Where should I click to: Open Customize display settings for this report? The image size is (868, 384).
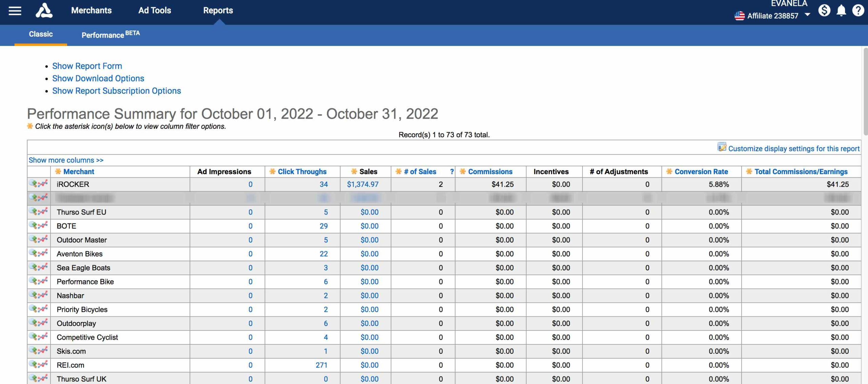[794, 148]
